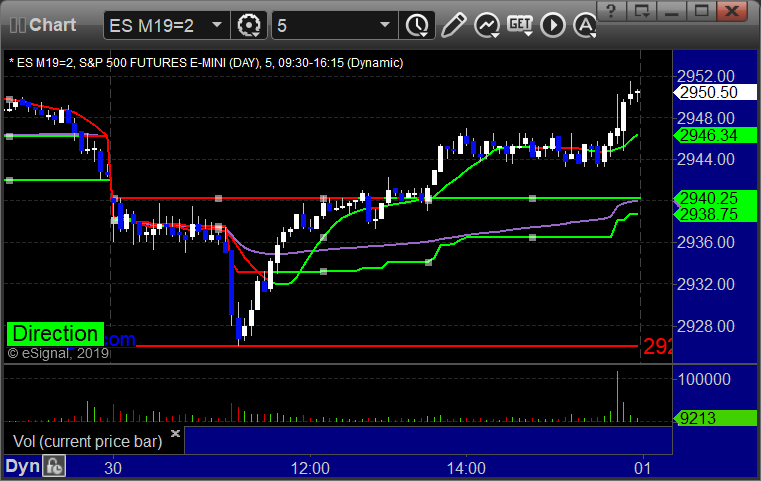
Task: Click the GET tools icon
Action: pos(520,24)
